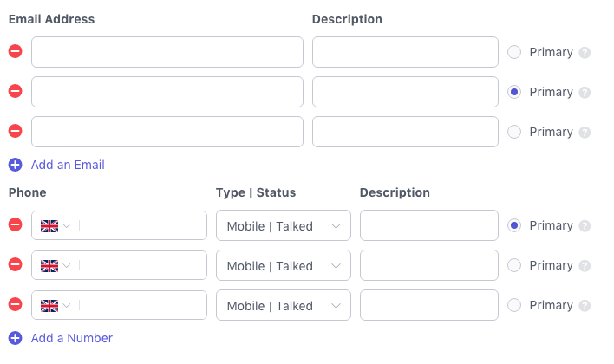Image resolution: width=614 pixels, height=364 pixels.
Task: Open the country flag selector on third phone
Action: [x=56, y=305]
